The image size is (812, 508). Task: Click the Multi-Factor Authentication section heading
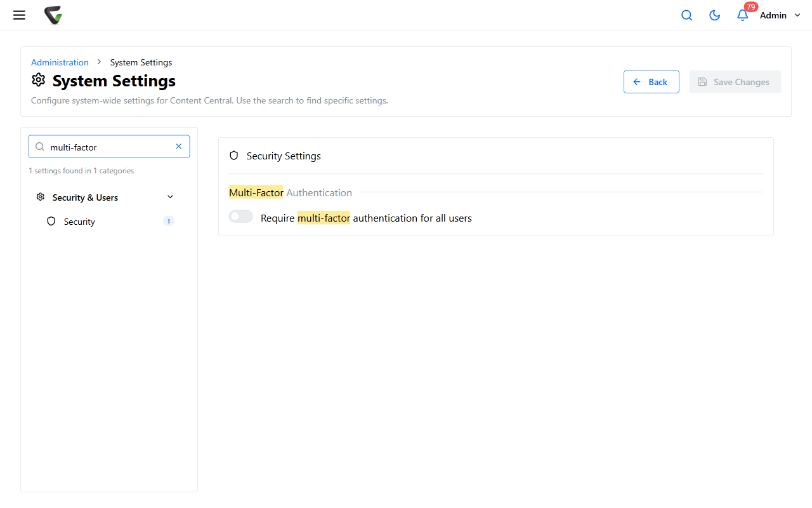[x=291, y=192]
